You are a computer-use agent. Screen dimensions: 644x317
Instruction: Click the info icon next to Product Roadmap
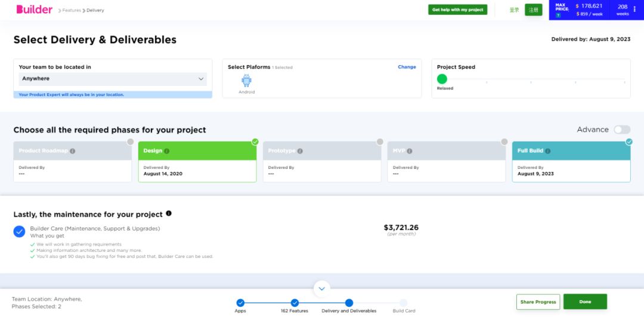(72, 151)
